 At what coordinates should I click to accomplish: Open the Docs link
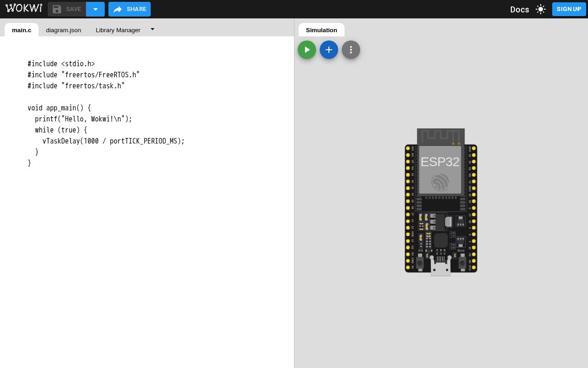520,9
